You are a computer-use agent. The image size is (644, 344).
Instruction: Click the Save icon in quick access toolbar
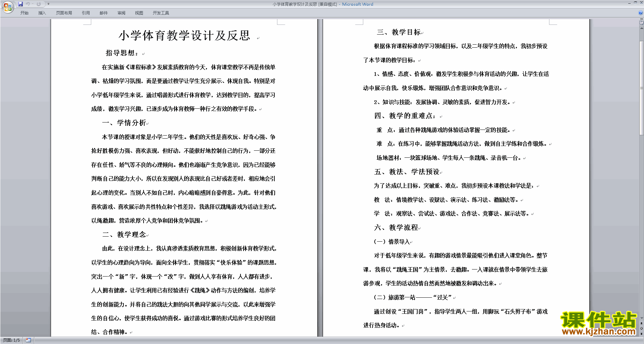click(20, 4)
